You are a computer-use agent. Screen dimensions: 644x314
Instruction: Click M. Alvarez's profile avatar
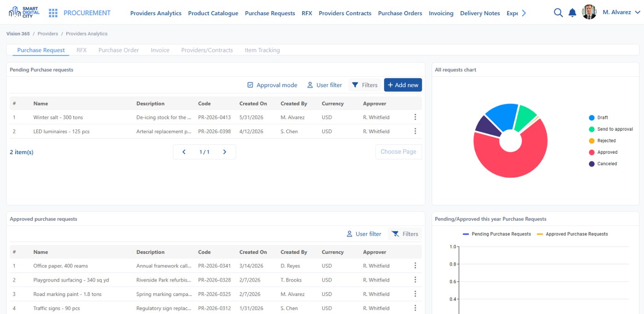(589, 12)
